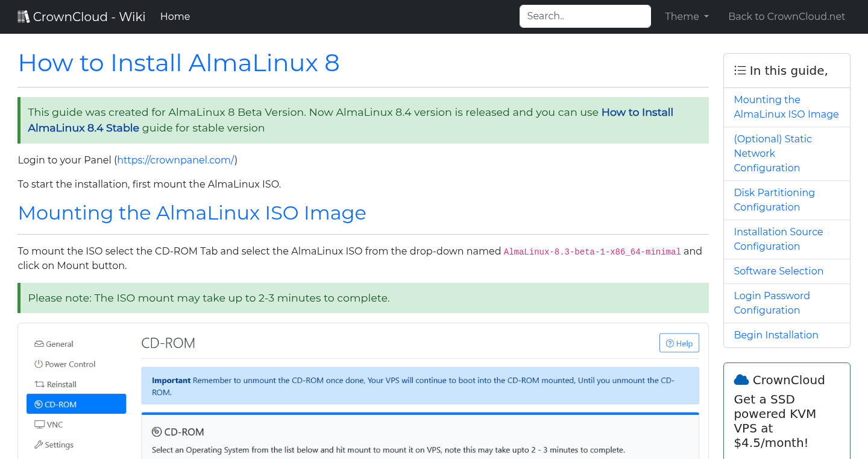
Task: Click the cloud icon in the CrownCloud promo box
Action: [741, 379]
